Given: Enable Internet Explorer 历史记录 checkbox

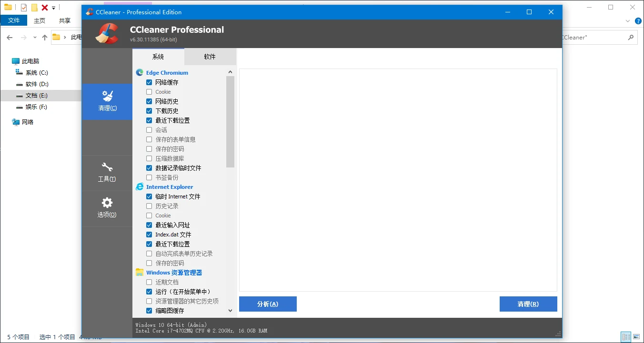Looking at the screenshot, I should coord(149,206).
